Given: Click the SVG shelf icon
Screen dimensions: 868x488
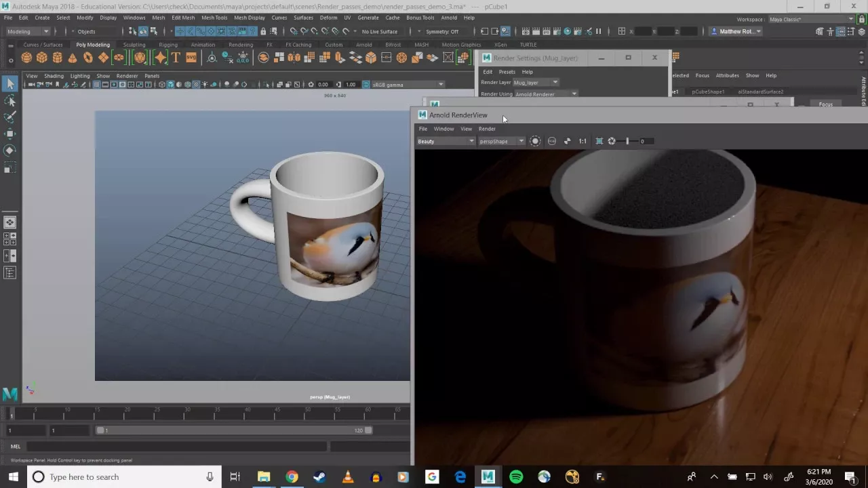Looking at the screenshot, I should [x=191, y=58].
